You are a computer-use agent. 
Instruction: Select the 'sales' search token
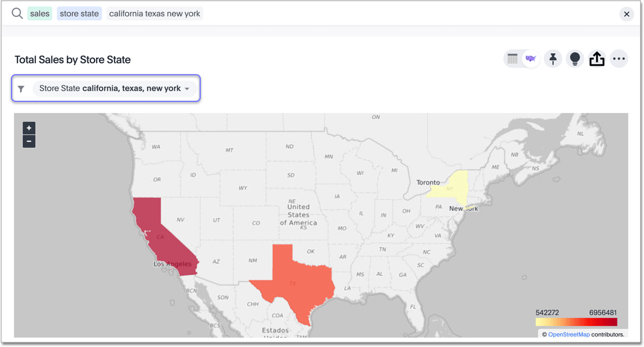pyautogui.click(x=40, y=14)
